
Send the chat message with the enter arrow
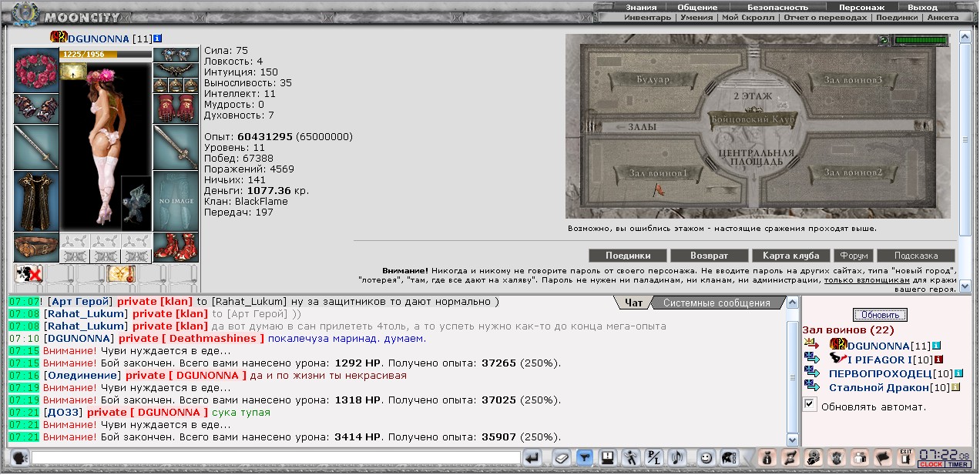pyautogui.click(x=532, y=458)
